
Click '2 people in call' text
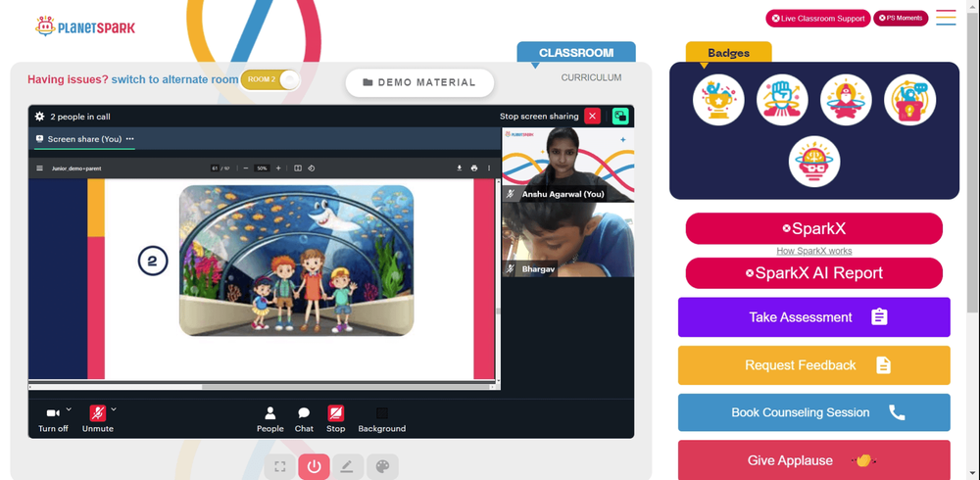coord(80,117)
